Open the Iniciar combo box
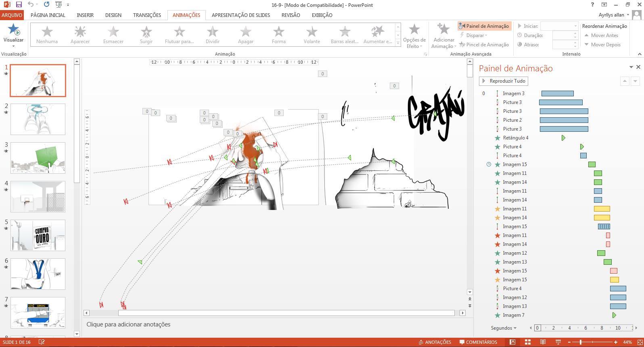The height and width of the screenshot is (347, 644). (559, 26)
